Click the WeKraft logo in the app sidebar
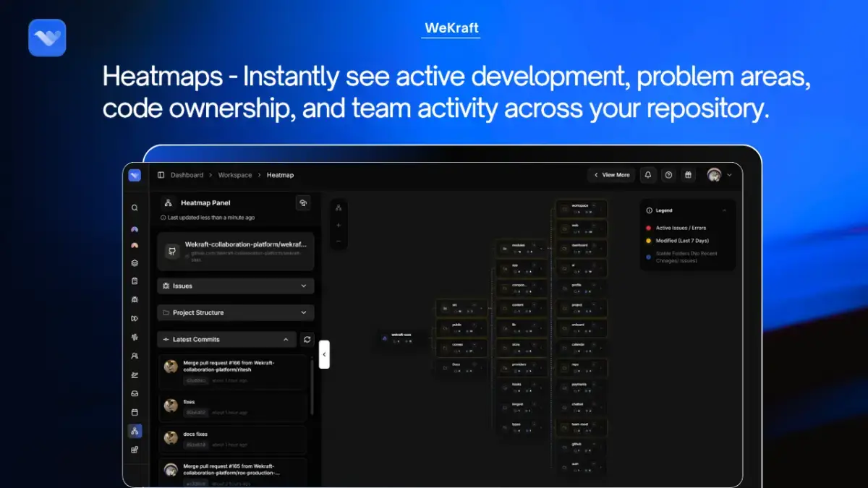868x488 pixels. 135,175
